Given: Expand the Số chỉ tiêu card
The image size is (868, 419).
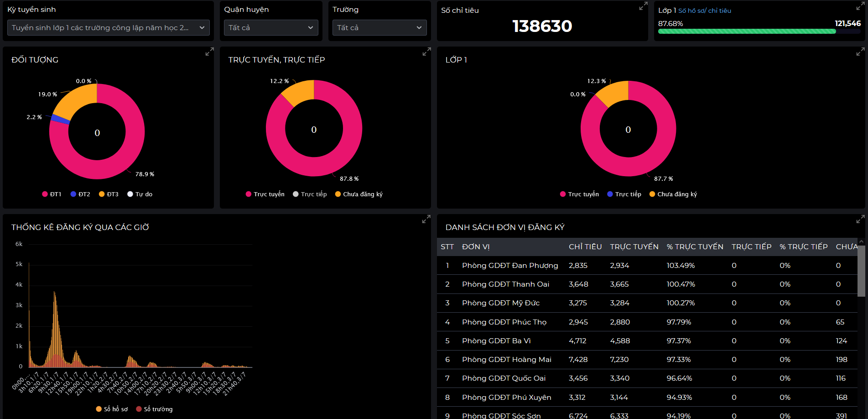Looking at the screenshot, I should (x=643, y=6).
